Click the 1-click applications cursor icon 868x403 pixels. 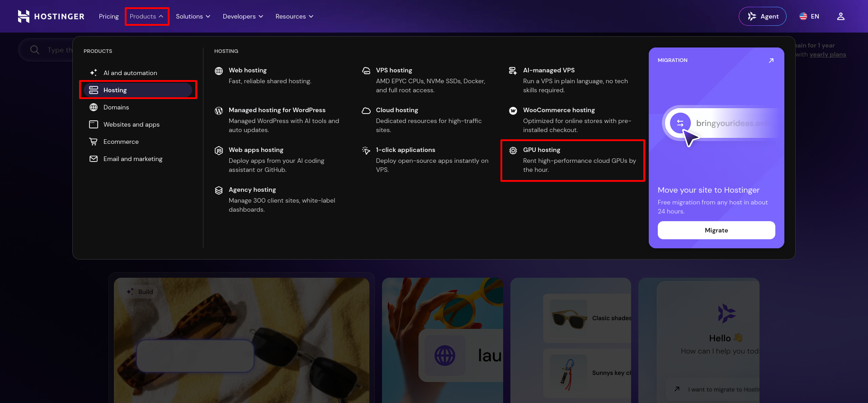[x=366, y=151]
